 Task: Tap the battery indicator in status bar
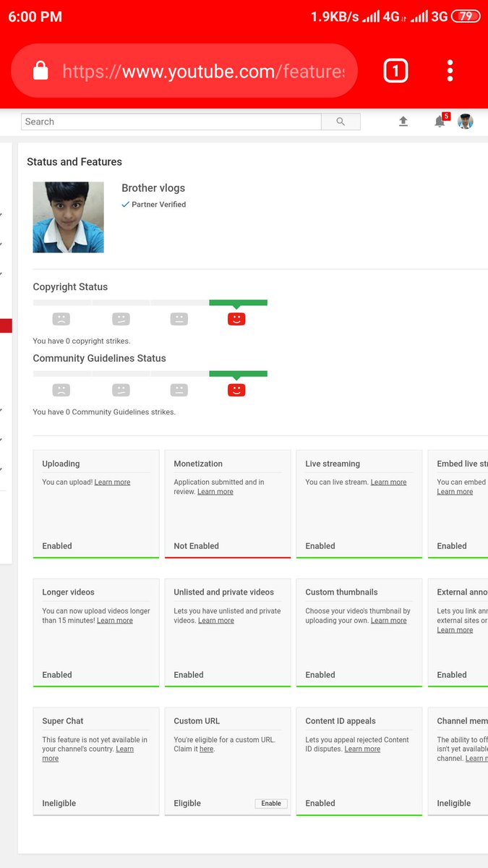coord(466,17)
